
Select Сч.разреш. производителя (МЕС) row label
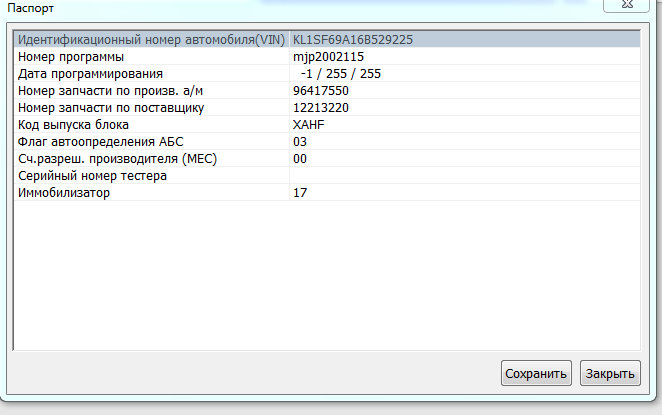point(117,159)
